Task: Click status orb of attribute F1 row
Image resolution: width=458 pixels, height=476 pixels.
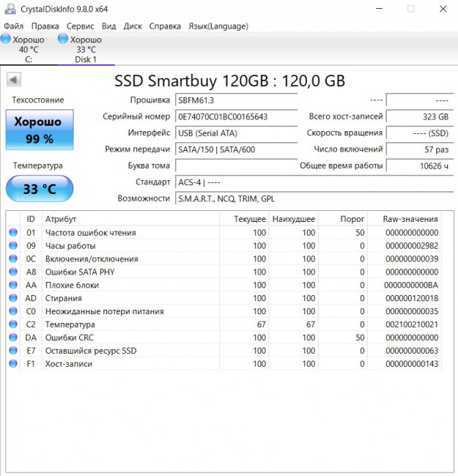Action: tap(13, 364)
